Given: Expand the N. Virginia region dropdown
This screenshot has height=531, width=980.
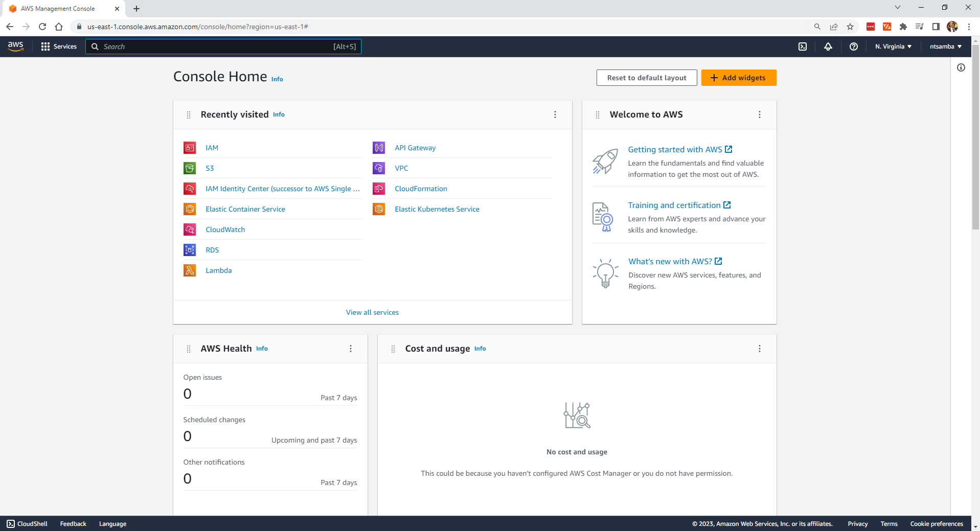Looking at the screenshot, I should point(893,47).
